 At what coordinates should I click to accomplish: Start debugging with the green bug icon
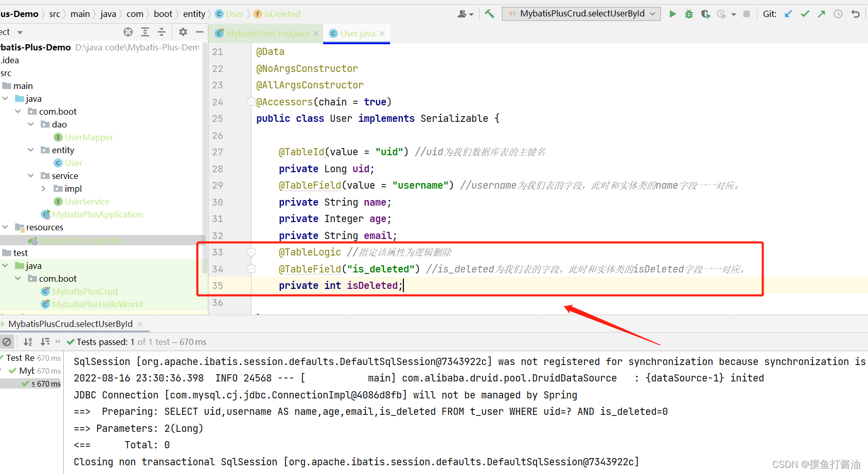(x=688, y=14)
